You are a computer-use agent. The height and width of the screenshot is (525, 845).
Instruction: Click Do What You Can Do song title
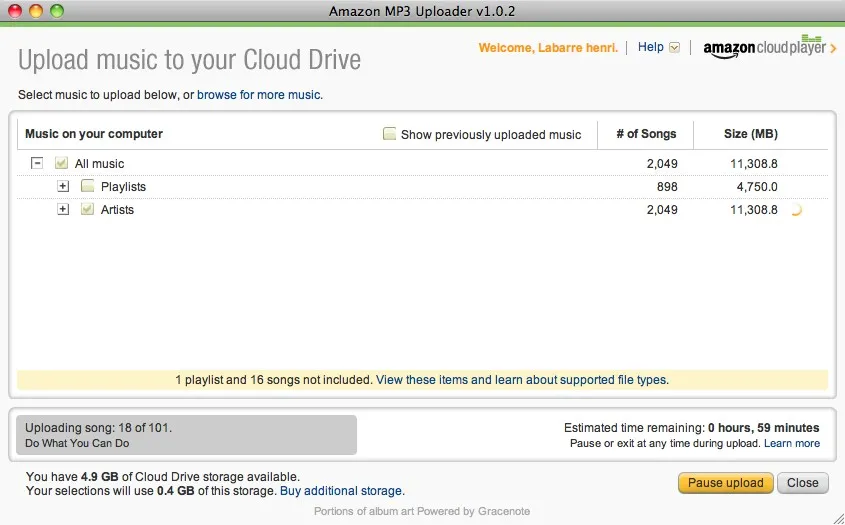coord(77,443)
